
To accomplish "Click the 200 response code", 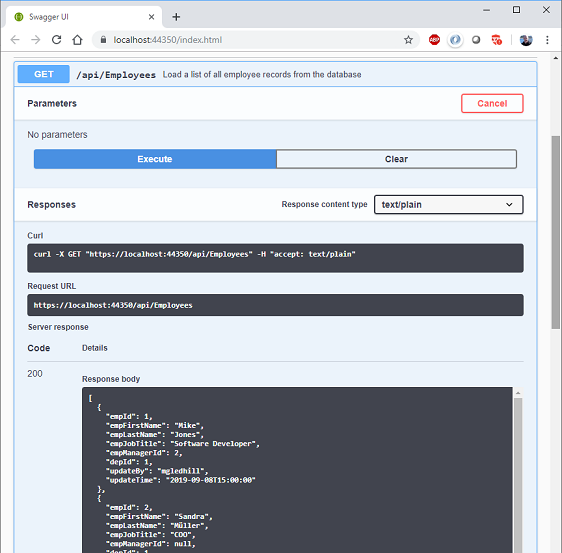I will (35, 374).
